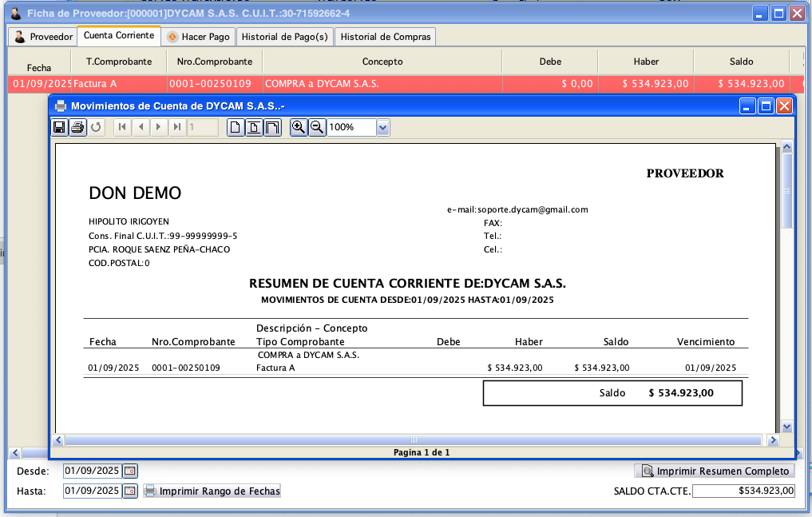Go to the Historial de Compras tab
Viewport: 812px width, 517px height.
[x=386, y=37]
